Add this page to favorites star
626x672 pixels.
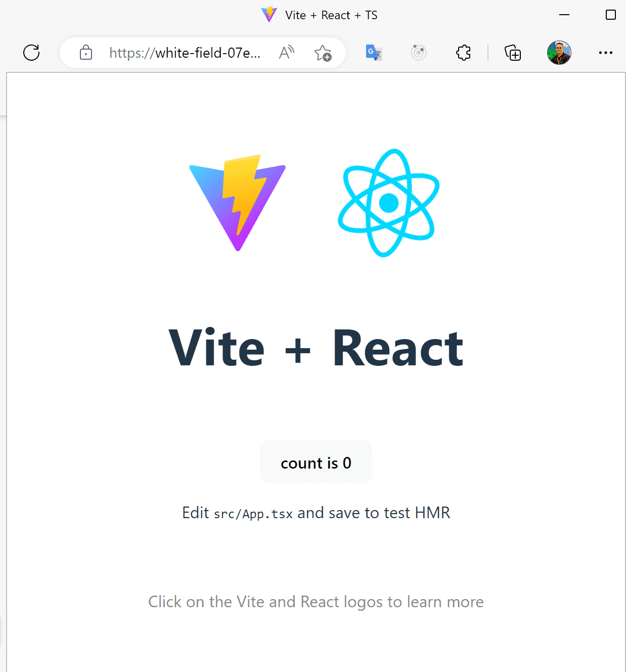point(323,53)
